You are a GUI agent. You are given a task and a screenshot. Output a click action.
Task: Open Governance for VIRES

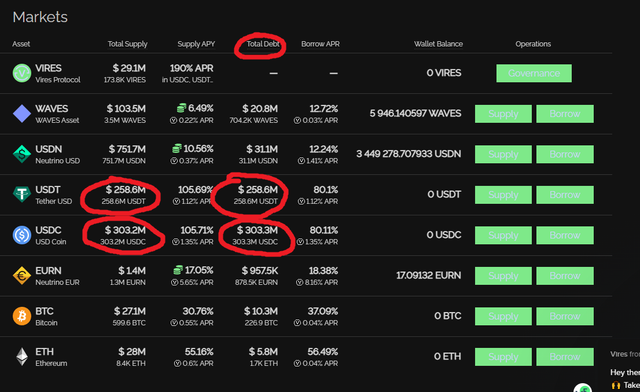(534, 73)
